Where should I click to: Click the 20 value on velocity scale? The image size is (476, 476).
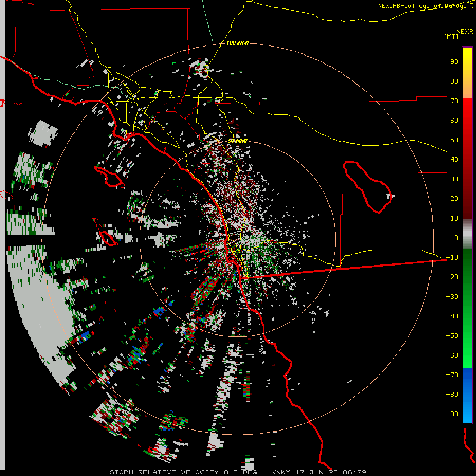(454, 199)
